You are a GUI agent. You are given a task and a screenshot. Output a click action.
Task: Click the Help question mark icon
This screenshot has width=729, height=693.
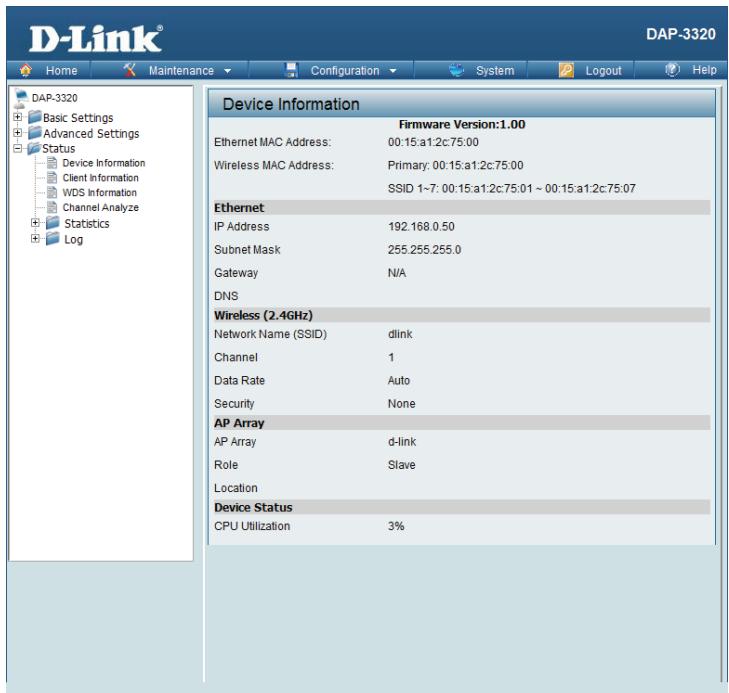point(672,70)
